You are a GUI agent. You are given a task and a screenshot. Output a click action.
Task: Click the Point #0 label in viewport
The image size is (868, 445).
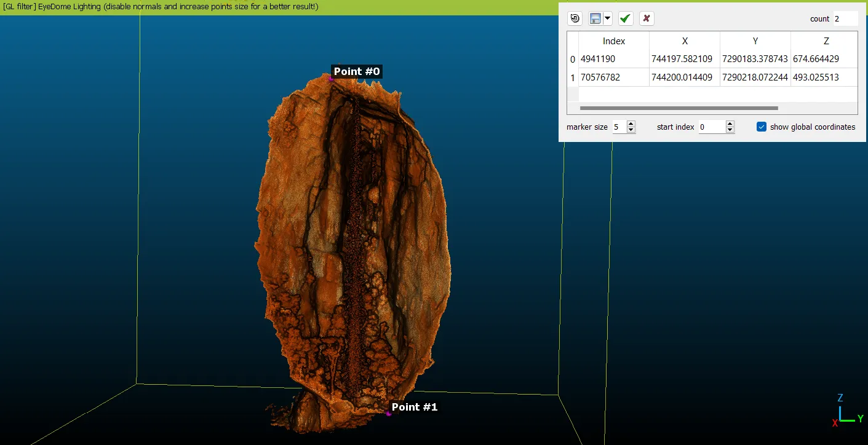click(x=356, y=72)
